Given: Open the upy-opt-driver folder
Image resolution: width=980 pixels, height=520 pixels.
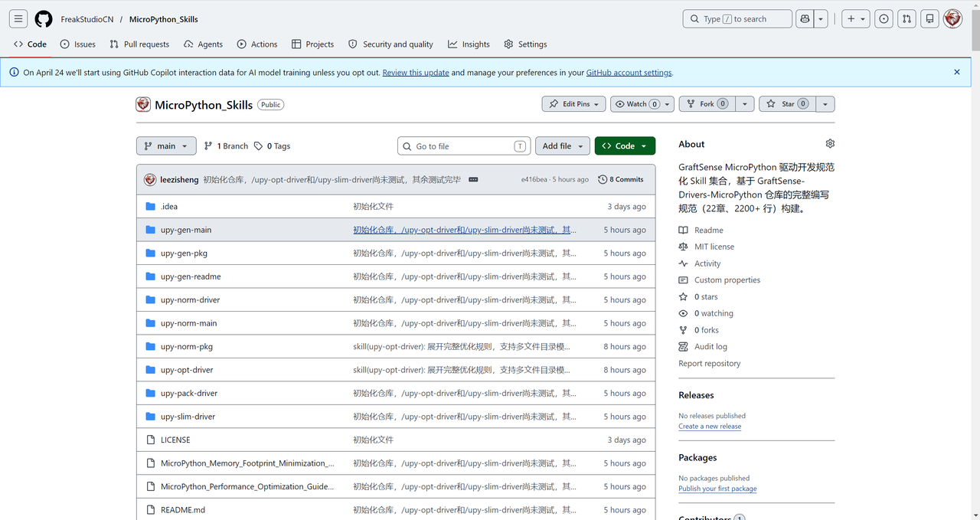Looking at the screenshot, I should [x=187, y=370].
